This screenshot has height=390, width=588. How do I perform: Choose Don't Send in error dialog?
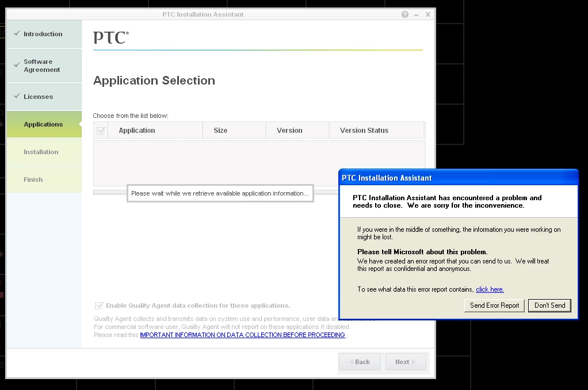550,305
